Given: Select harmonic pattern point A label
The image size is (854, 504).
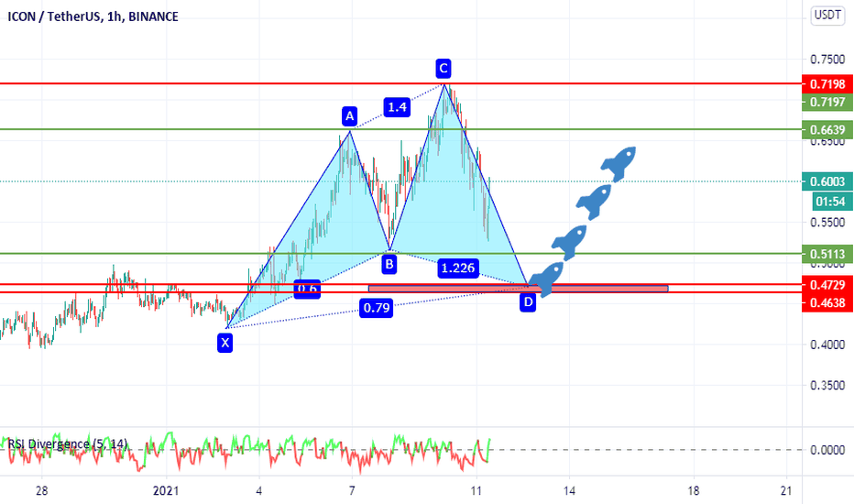Looking at the screenshot, I should tap(350, 115).
